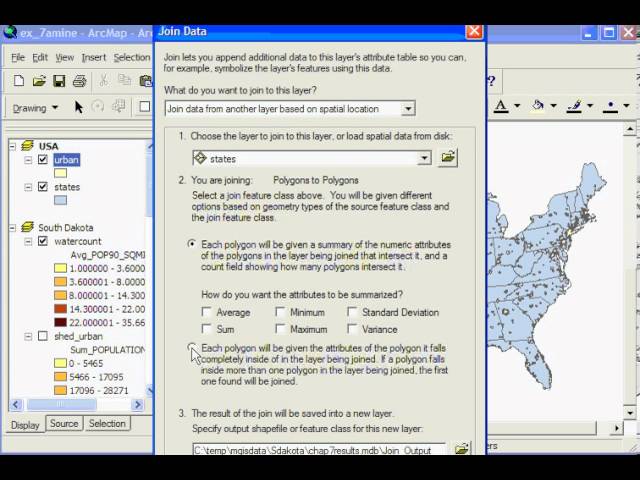This screenshot has width=640, height=480.
Task: Switch to the Source tab
Action: pyautogui.click(x=64, y=423)
